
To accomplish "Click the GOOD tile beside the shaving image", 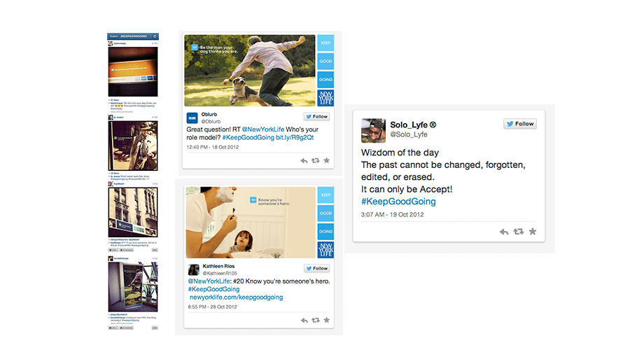I will coord(325,213).
